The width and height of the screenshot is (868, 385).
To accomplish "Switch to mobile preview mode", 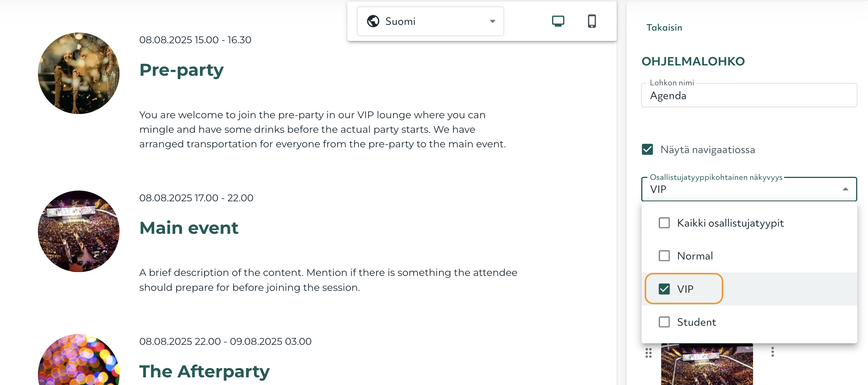I will (592, 21).
